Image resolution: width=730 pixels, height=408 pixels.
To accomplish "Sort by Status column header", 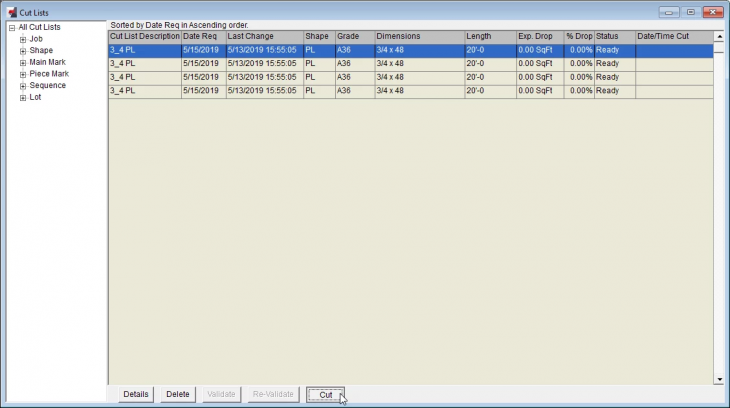I will (x=615, y=36).
